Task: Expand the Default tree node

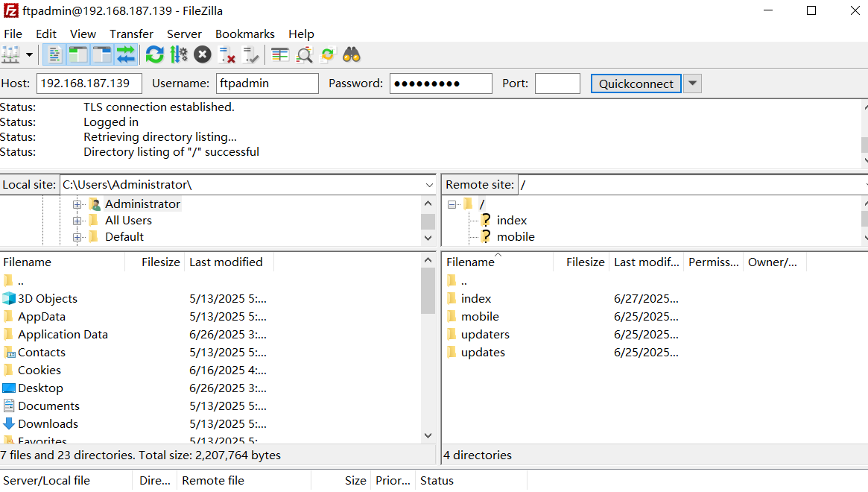Action: [x=77, y=237]
